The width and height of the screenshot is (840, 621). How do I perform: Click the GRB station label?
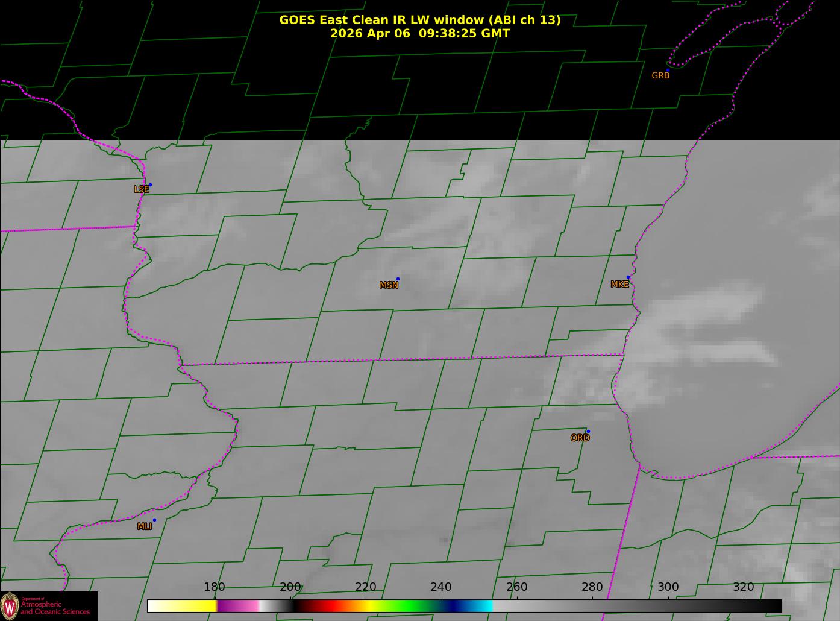point(660,75)
